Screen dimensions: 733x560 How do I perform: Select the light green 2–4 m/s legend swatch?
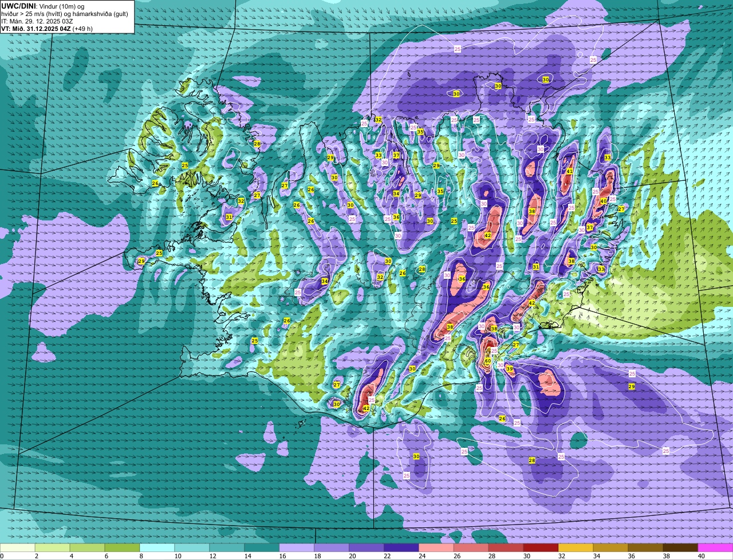click(52, 547)
